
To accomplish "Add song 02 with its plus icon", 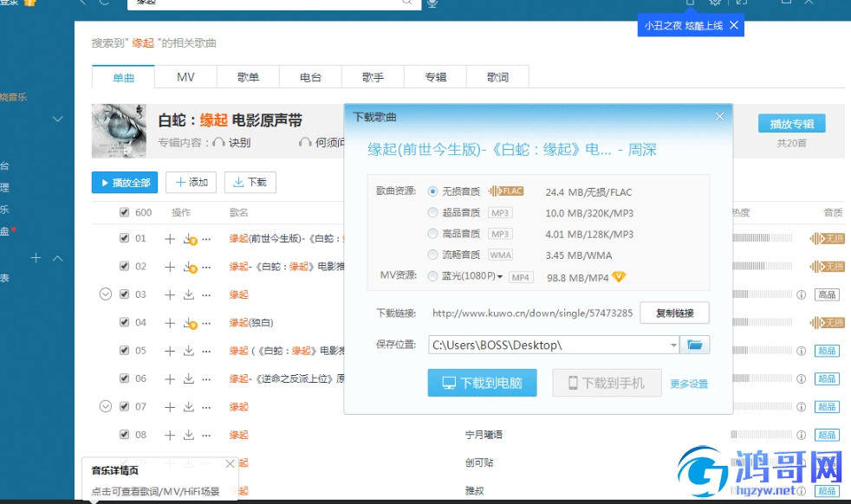I will [170, 267].
